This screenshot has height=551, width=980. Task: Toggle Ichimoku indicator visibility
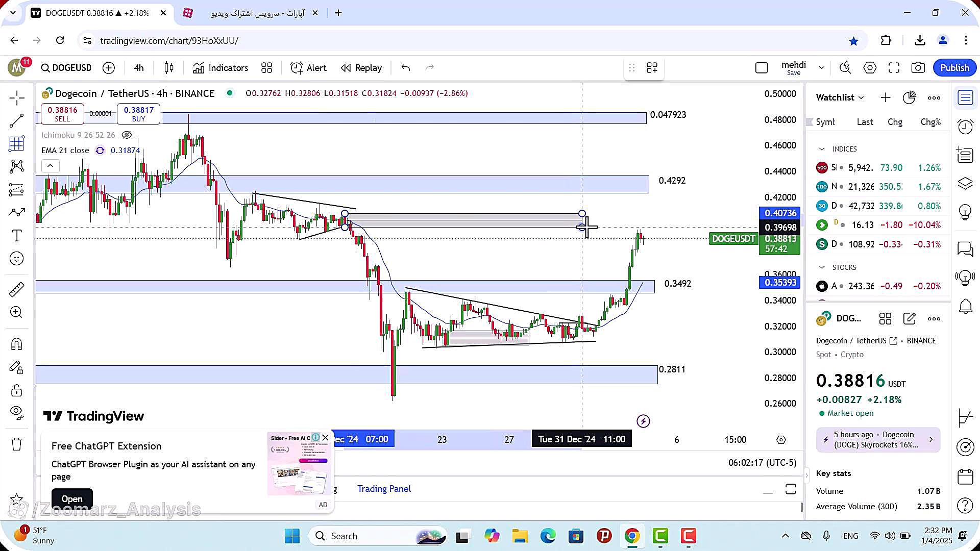(x=127, y=135)
